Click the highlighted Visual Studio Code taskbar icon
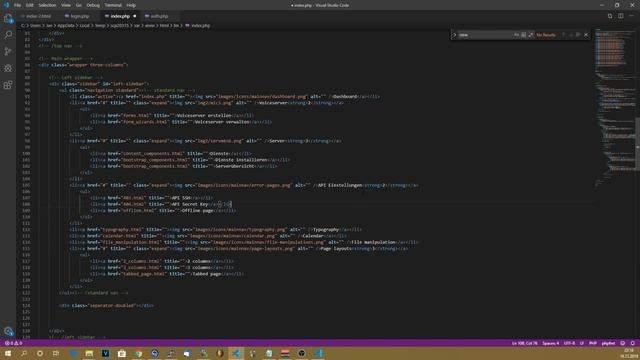The height and width of the screenshot is (360, 640). point(236,353)
